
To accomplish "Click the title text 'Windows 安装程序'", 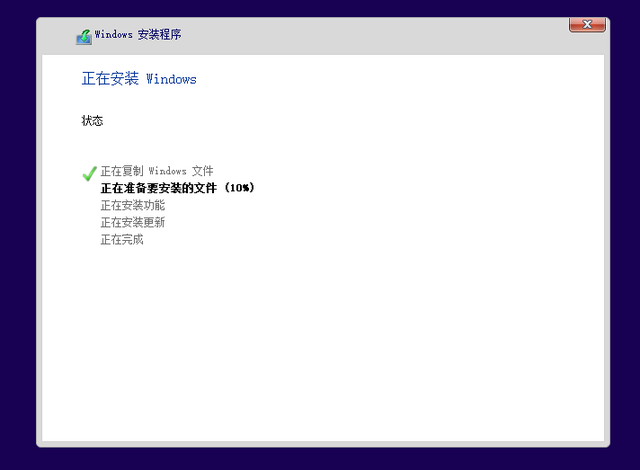I will pyautogui.click(x=138, y=35).
